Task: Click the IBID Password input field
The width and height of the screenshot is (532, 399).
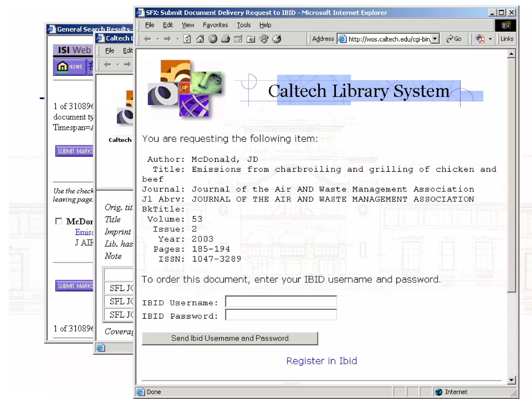Action: coord(281,315)
